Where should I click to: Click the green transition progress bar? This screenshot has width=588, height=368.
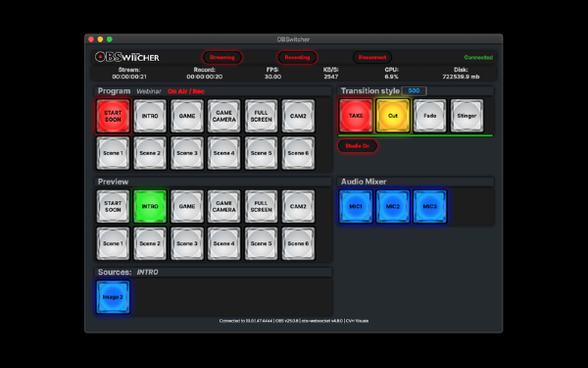tap(416, 135)
